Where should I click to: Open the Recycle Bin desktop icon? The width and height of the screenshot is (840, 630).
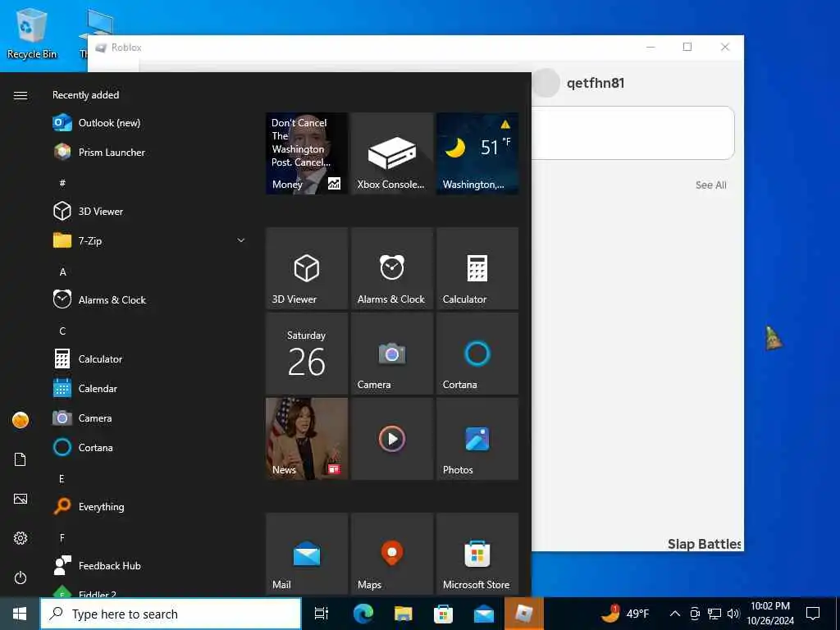click(x=31, y=34)
